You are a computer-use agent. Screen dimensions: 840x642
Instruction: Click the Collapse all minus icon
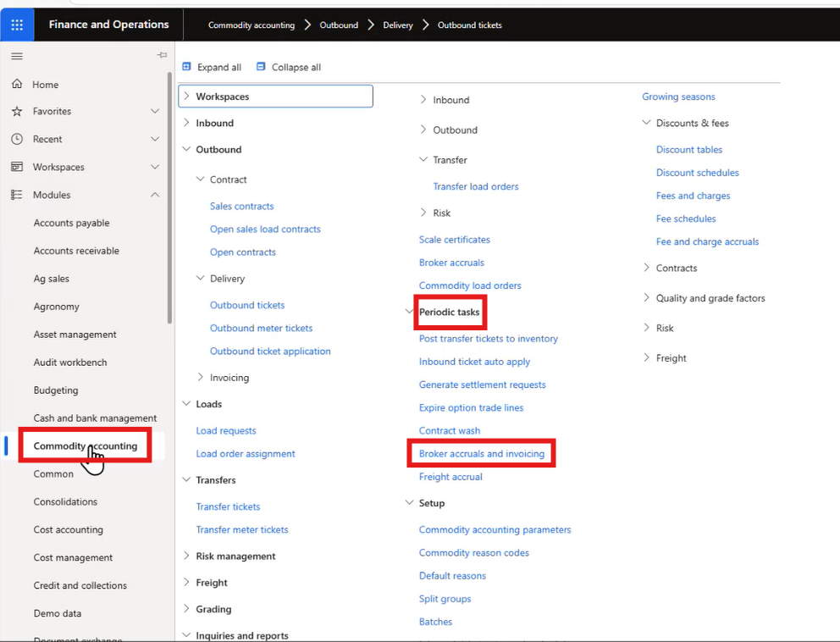pyautogui.click(x=261, y=66)
